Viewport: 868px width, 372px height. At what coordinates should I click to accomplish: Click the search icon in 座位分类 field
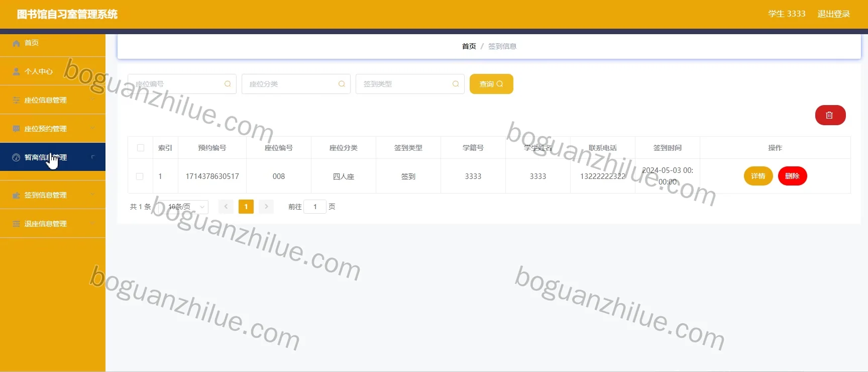(342, 84)
